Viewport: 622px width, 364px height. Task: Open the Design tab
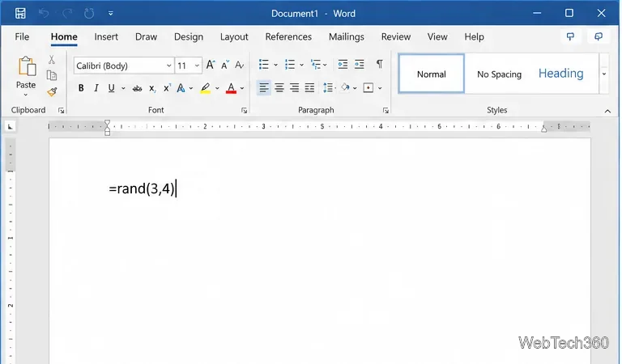click(189, 37)
